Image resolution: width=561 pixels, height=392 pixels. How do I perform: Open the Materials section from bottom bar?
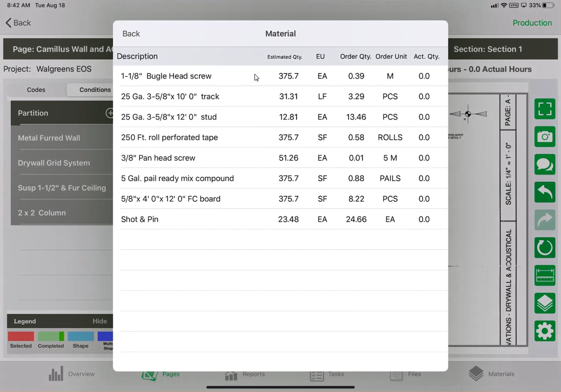pyautogui.click(x=492, y=374)
